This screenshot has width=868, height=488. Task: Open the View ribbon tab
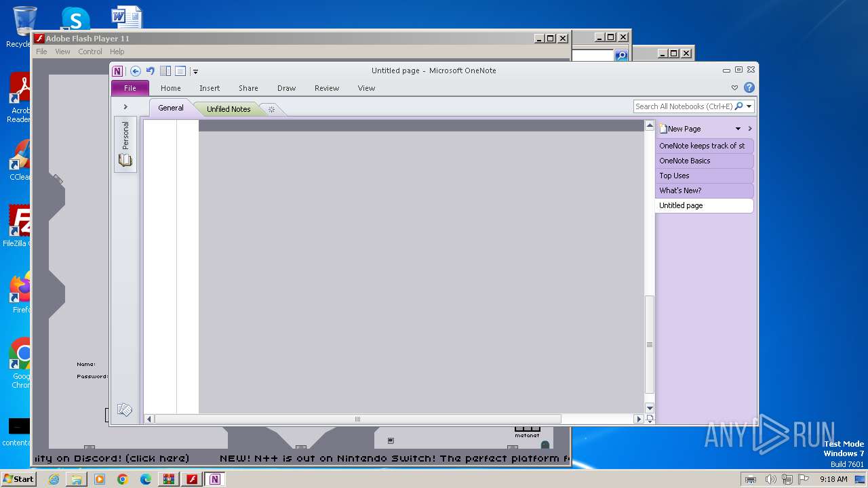pos(366,88)
